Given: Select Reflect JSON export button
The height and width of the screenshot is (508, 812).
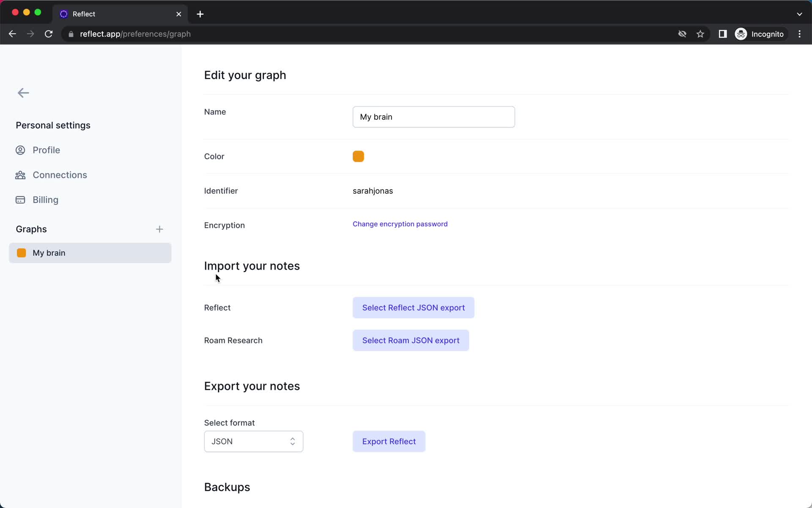Looking at the screenshot, I should 413,307.
